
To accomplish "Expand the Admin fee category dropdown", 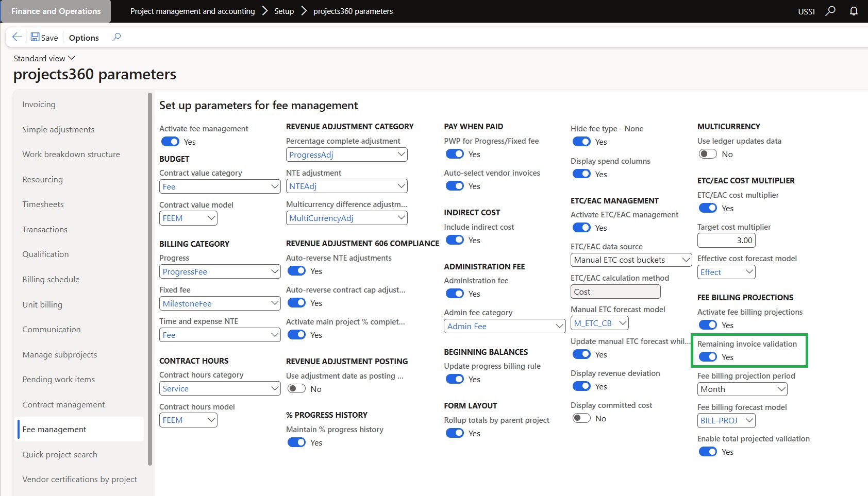I will coord(559,326).
